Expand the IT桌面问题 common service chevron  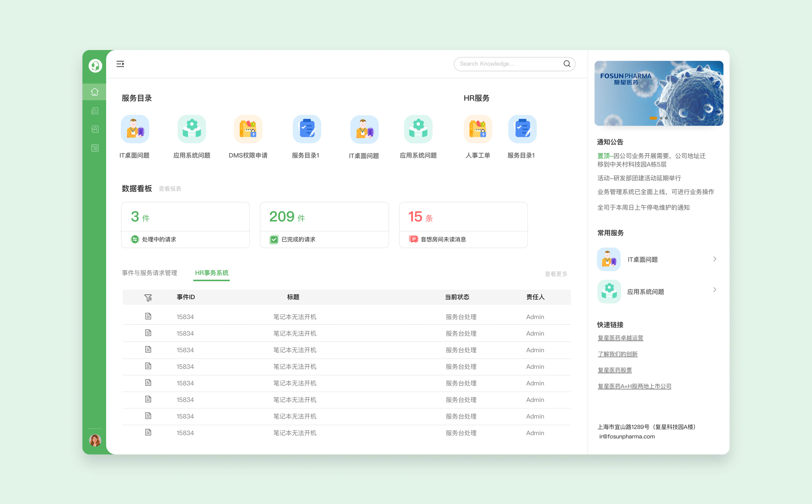(714, 259)
